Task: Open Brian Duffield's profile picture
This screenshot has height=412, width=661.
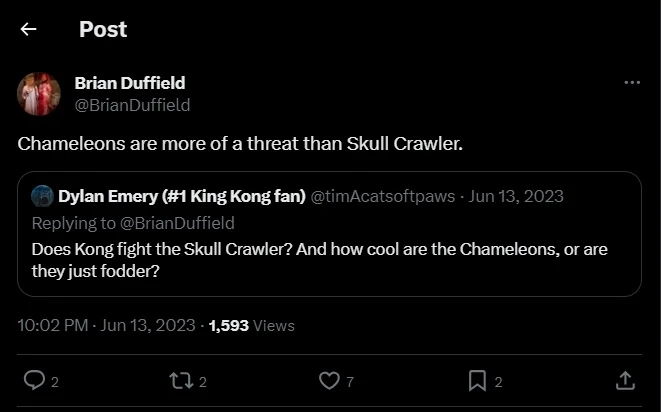Action: click(40, 93)
